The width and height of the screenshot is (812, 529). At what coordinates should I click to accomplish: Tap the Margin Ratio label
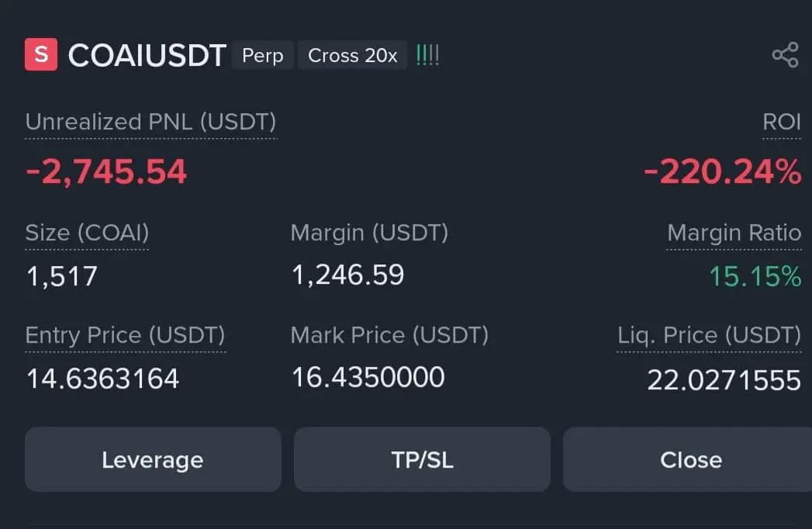tap(734, 233)
